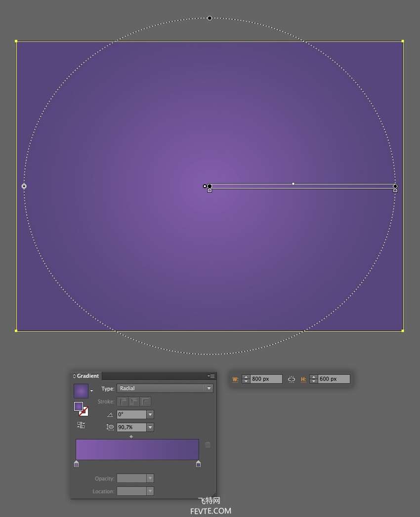The image size is (420, 517).
Task: Click into the angle field showing 0°
Action: click(131, 414)
